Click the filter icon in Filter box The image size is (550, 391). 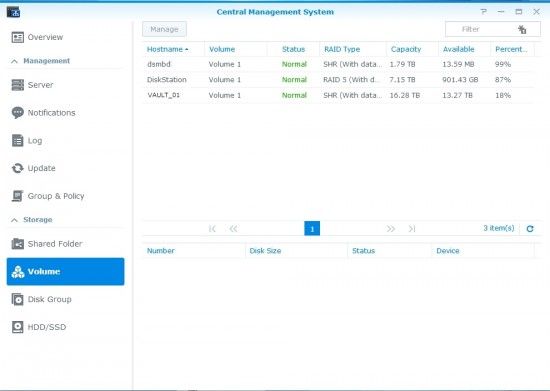click(x=522, y=29)
